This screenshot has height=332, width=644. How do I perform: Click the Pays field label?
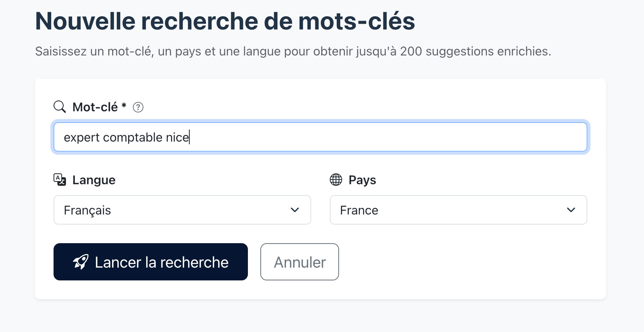[362, 180]
